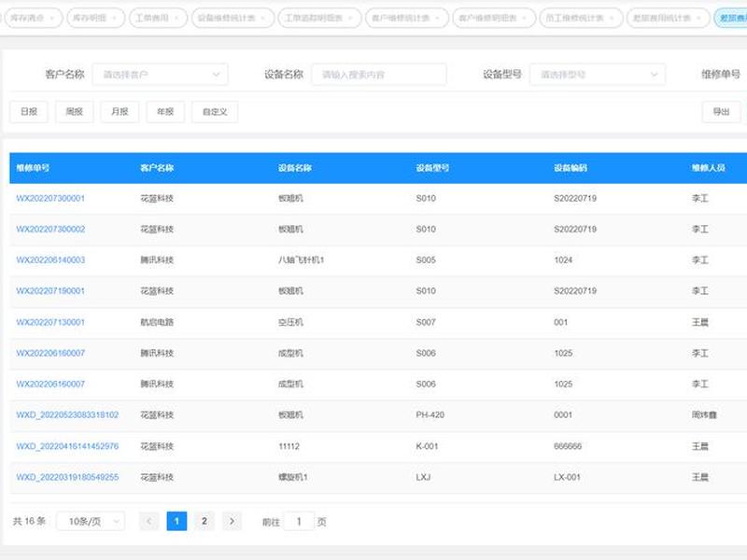Go to the previous page arrow
Screen dimensions: 747x560
coord(149,521)
